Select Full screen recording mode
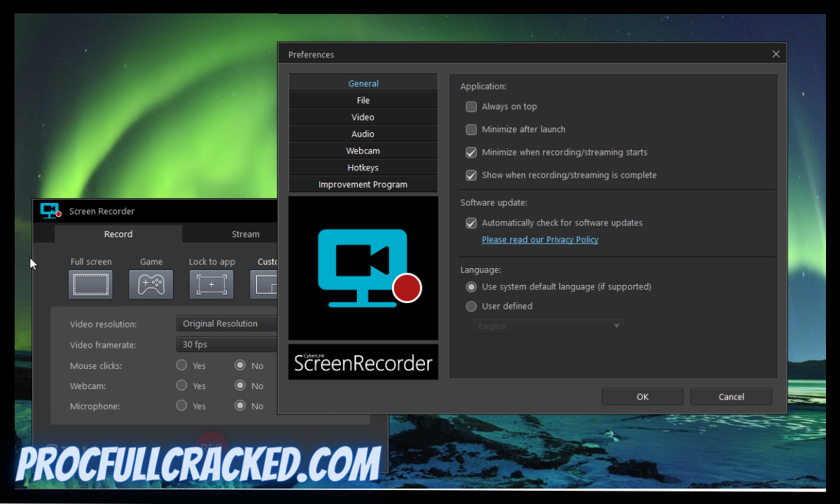 [90, 283]
